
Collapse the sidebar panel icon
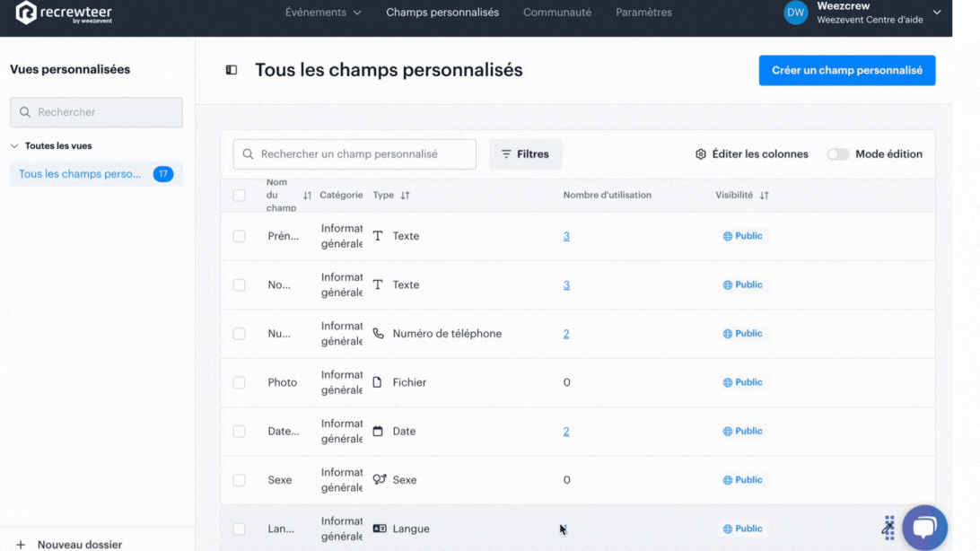click(x=232, y=70)
